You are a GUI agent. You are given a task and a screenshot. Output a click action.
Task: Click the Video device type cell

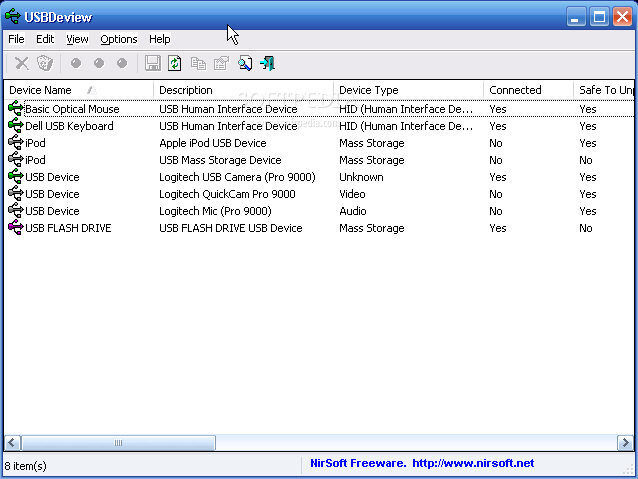point(352,194)
